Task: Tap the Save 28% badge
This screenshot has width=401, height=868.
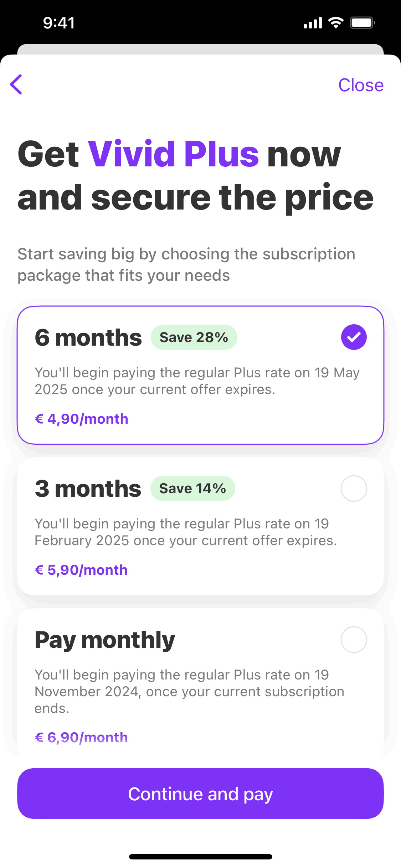Action: (194, 336)
